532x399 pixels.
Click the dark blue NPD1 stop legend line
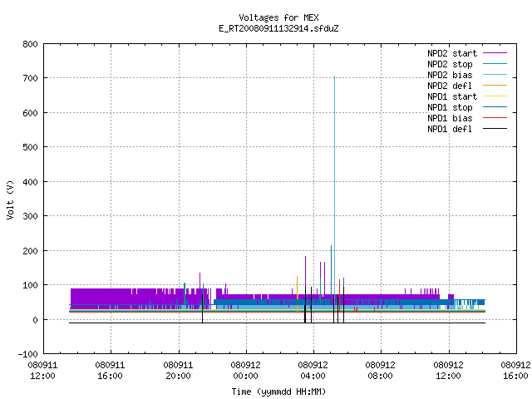point(495,107)
